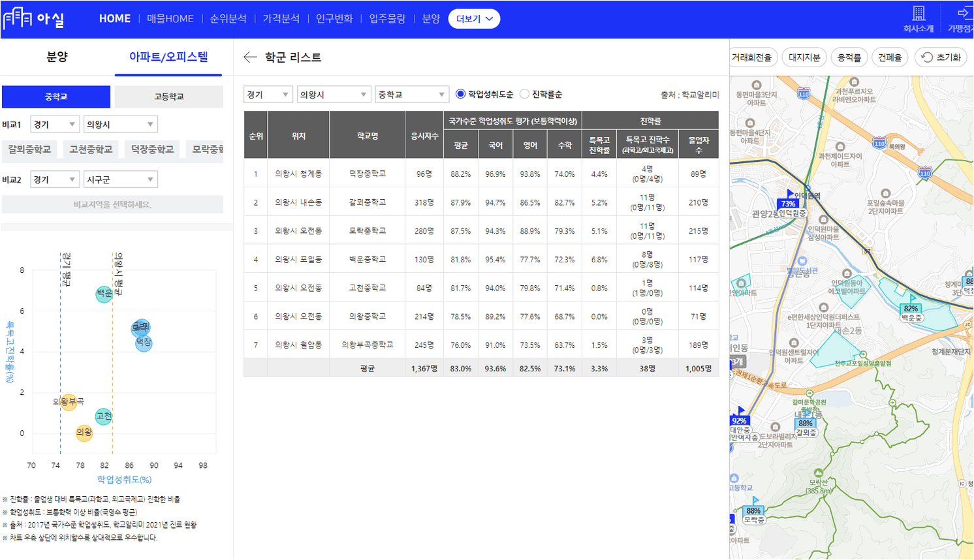
Task: Open 인구변화 in top navigation
Action: [334, 19]
